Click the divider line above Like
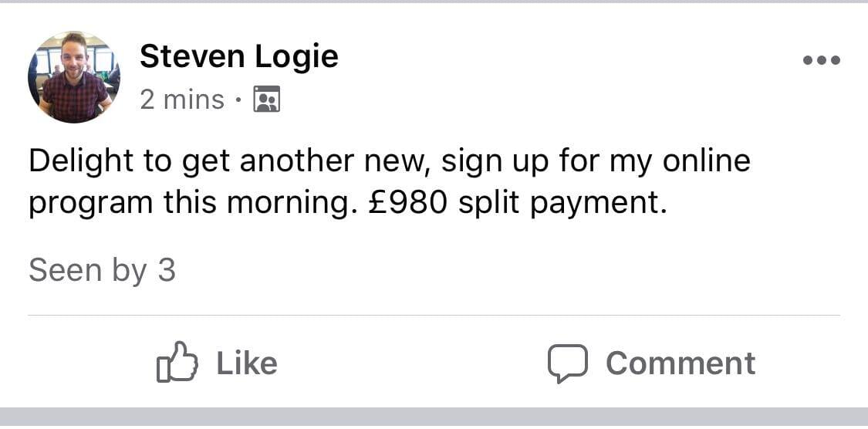Screen dimensions: 868x429 pyautogui.click(x=434, y=315)
